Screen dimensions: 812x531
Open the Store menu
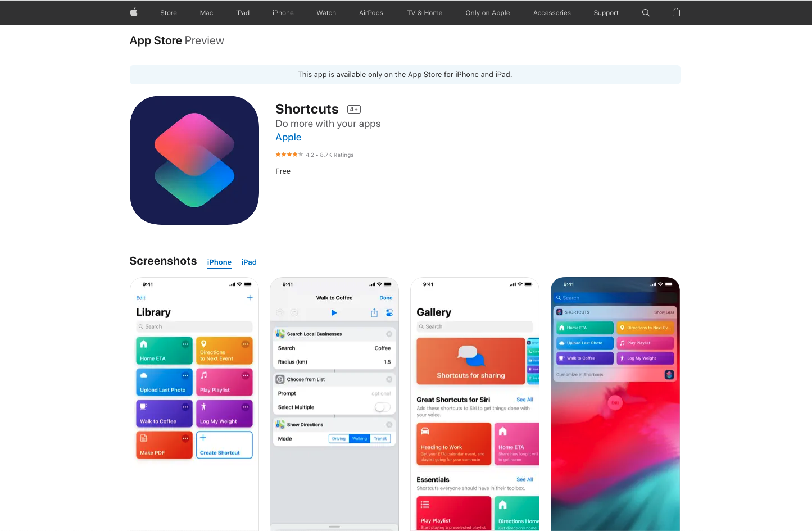tap(169, 13)
